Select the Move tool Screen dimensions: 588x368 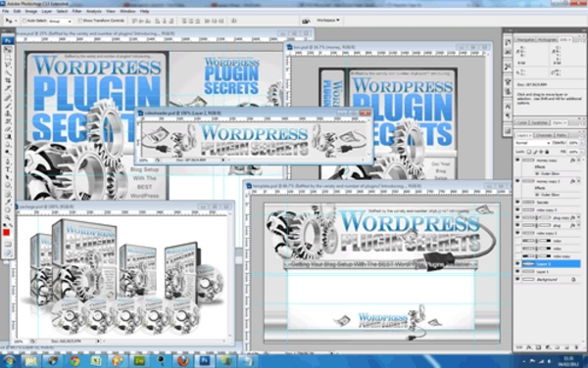[x=8, y=49]
